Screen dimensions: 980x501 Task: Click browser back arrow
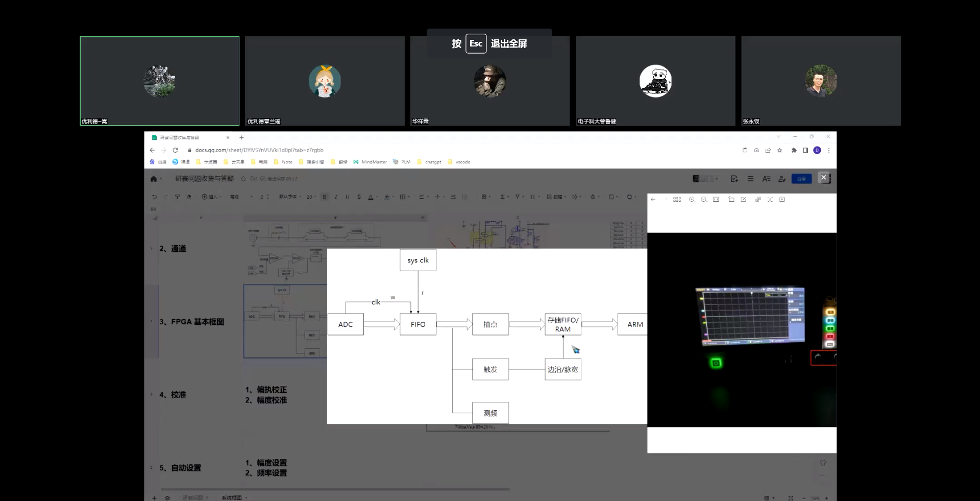pos(152,150)
